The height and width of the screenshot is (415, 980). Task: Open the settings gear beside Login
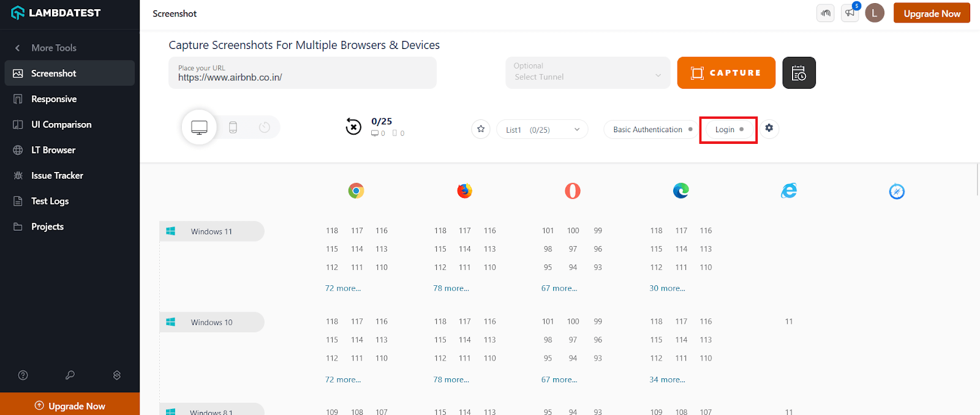pyautogui.click(x=769, y=129)
